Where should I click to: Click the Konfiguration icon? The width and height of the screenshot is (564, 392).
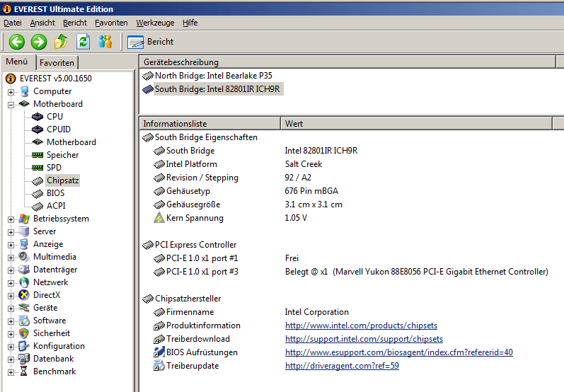tap(24, 346)
